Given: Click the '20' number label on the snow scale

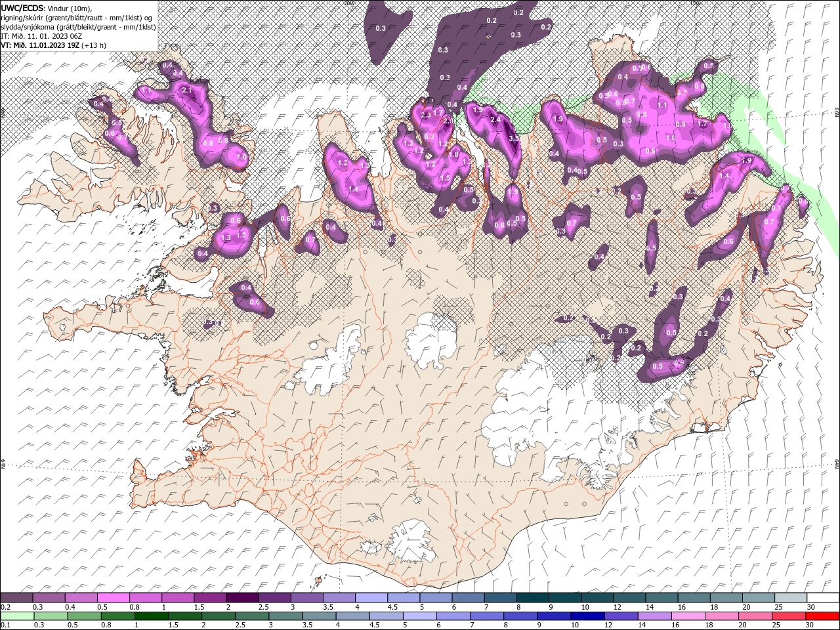Looking at the screenshot, I should (x=747, y=607).
